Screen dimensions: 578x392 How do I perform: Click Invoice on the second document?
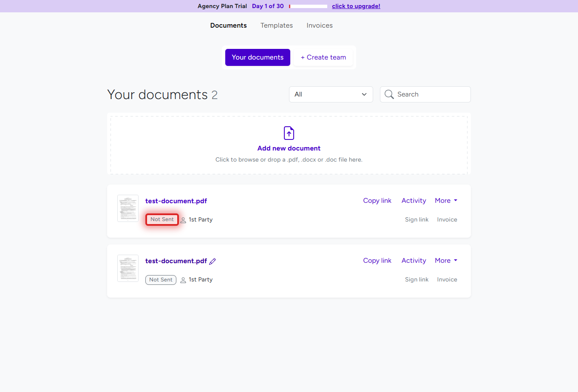point(447,279)
